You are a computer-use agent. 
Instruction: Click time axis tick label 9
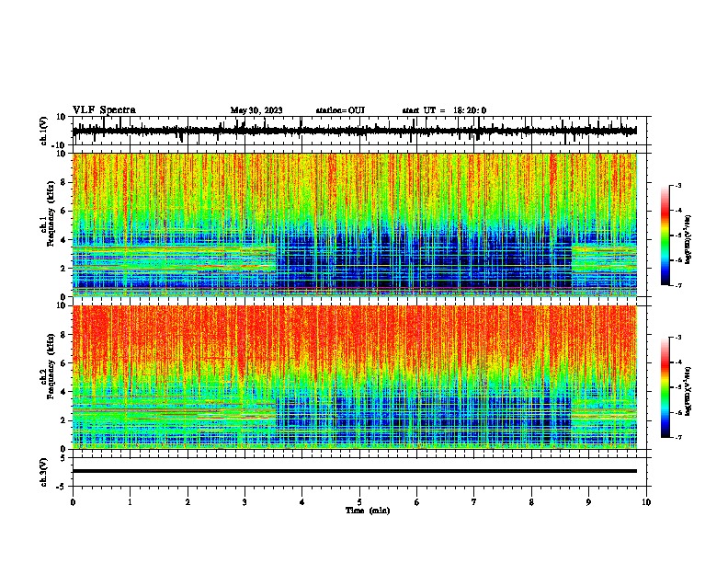tap(588, 502)
